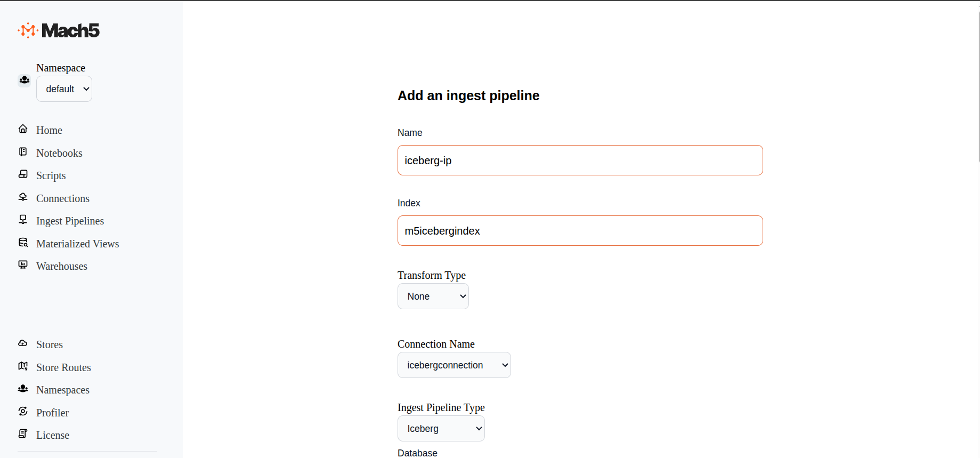Click the Materialized Views icon
The width and height of the screenshot is (980, 458).
[23, 242]
